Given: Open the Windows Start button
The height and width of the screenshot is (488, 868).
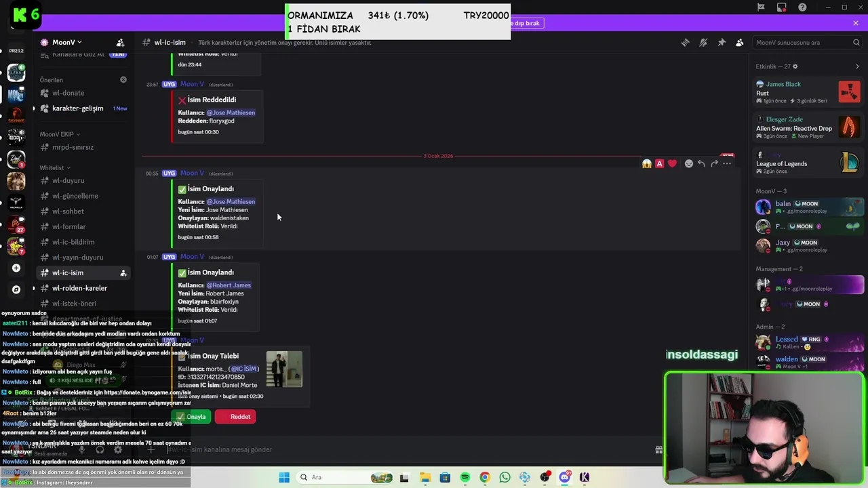Looking at the screenshot, I should [x=284, y=477].
